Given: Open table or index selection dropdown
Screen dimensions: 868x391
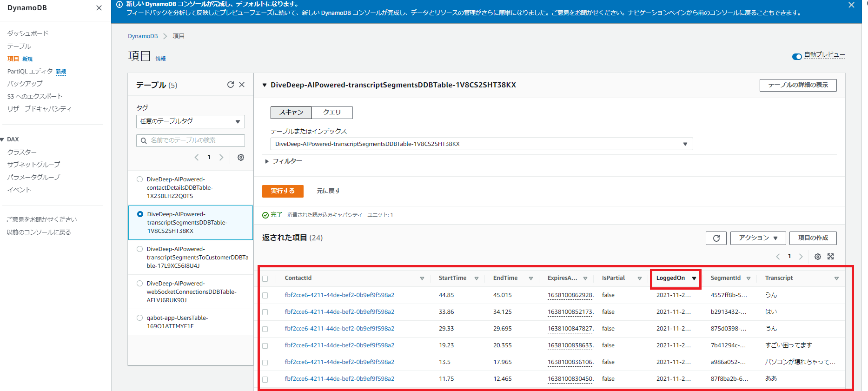Looking at the screenshot, I should click(x=482, y=144).
